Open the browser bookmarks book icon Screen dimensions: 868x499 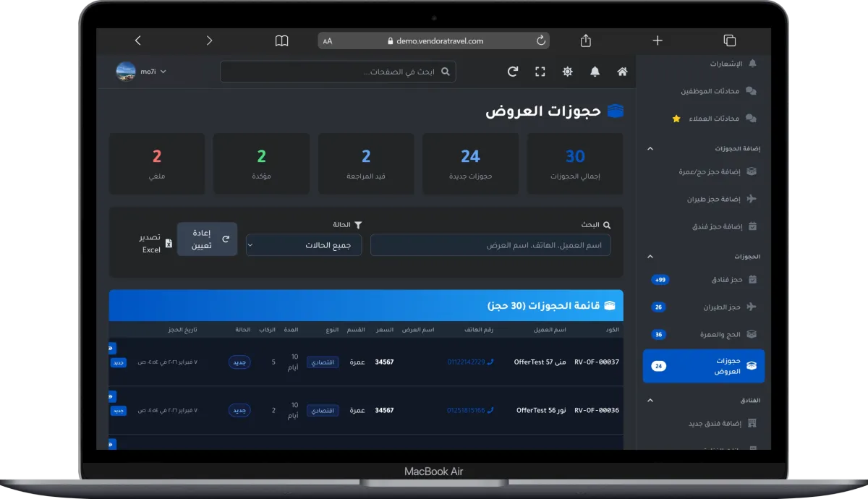point(281,40)
